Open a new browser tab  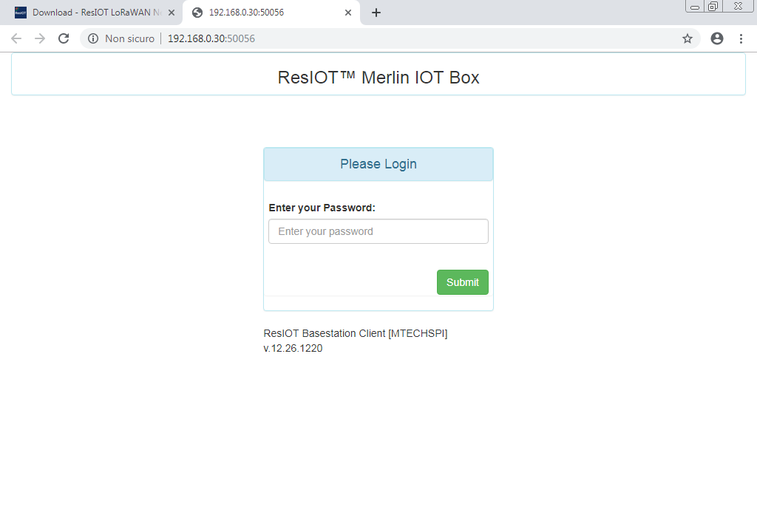click(x=376, y=13)
